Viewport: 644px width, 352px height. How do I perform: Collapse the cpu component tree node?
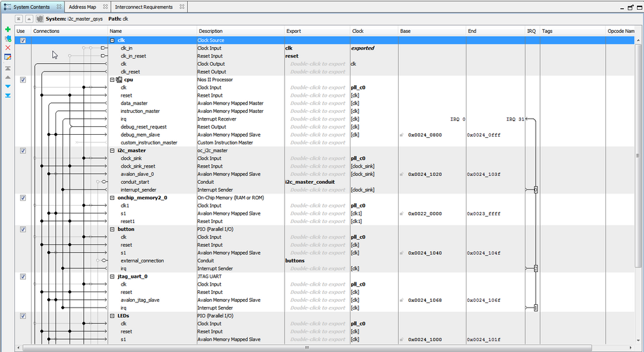click(112, 79)
